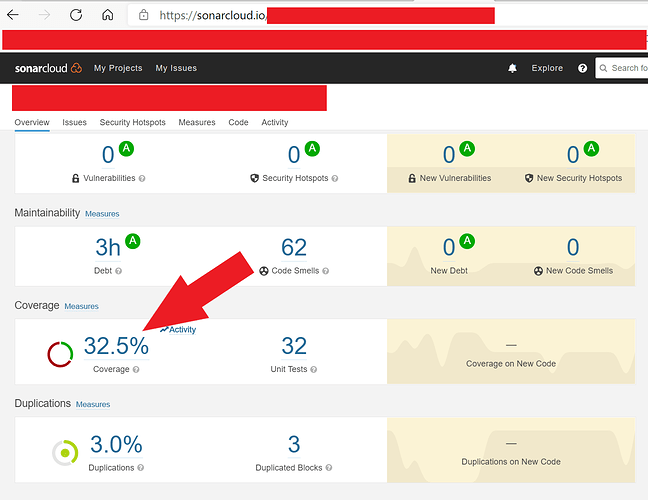The height and width of the screenshot is (500, 648).
Task: Open the Activity link near coverage
Action: tap(178, 330)
